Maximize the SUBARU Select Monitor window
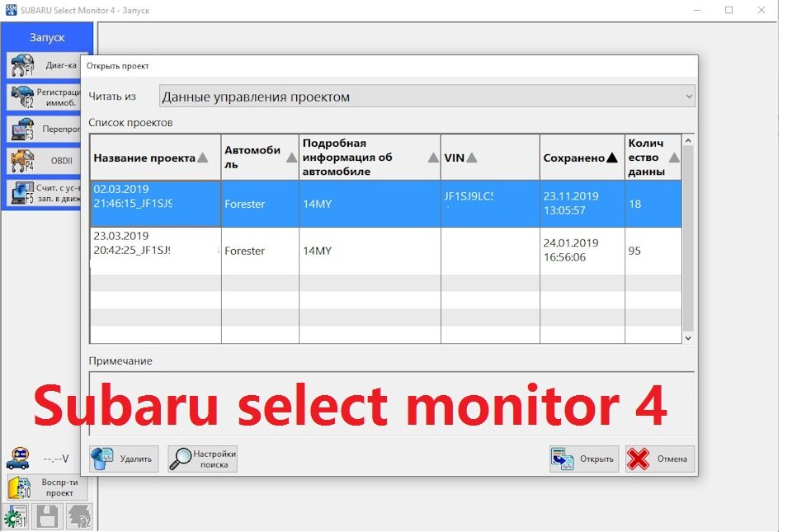792x532 pixels. 728,10
